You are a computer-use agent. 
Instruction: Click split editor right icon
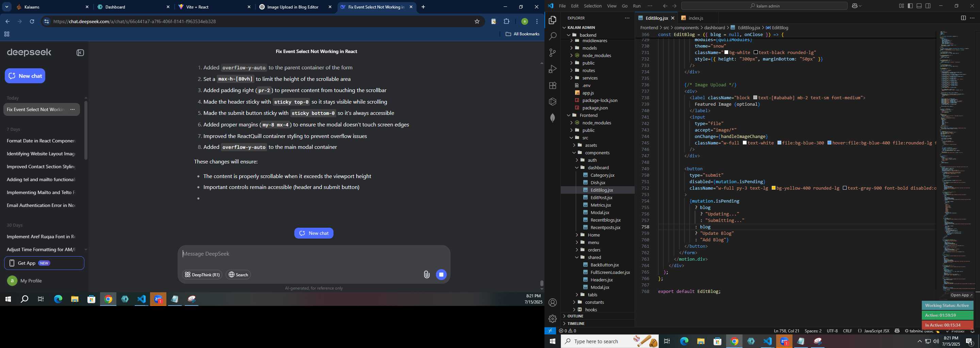click(963, 18)
